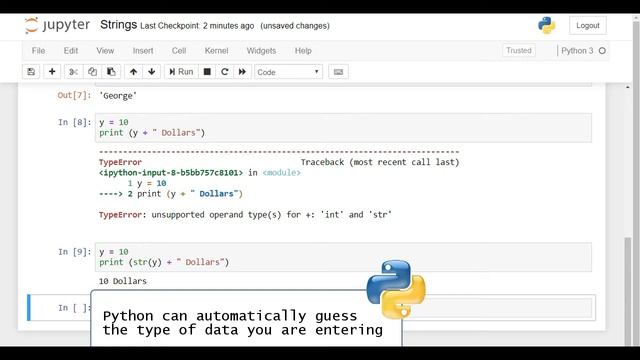Click the scrollbar up arrow
The width and height of the screenshot is (640, 360).
(628, 87)
